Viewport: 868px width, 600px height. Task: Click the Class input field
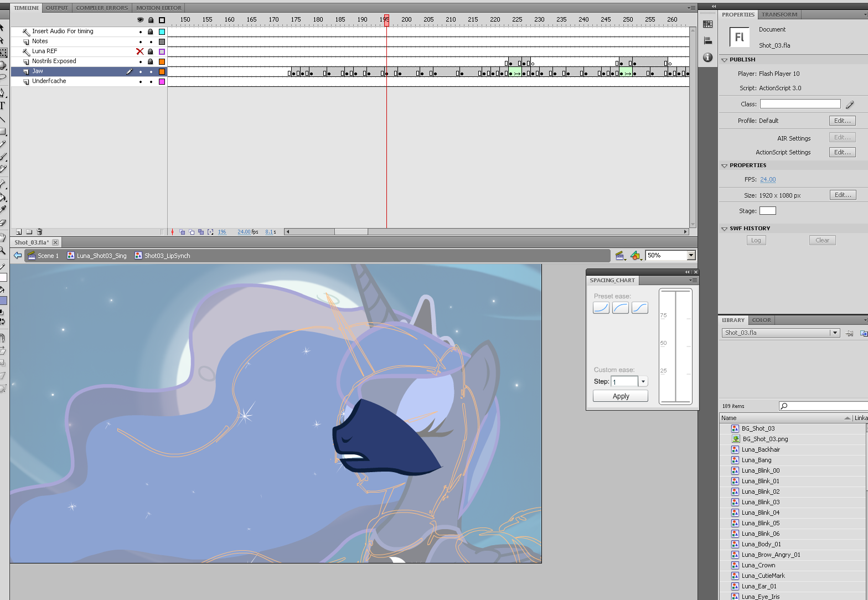[x=800, y=104]
